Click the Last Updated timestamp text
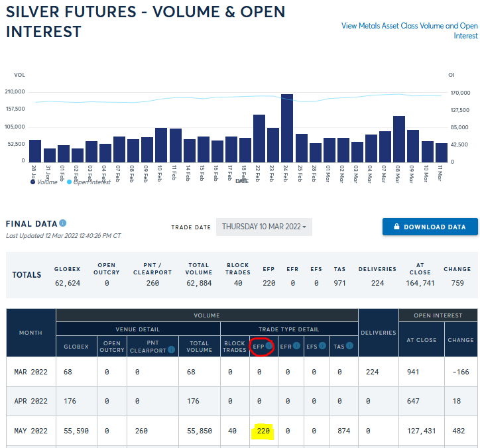 64,236
